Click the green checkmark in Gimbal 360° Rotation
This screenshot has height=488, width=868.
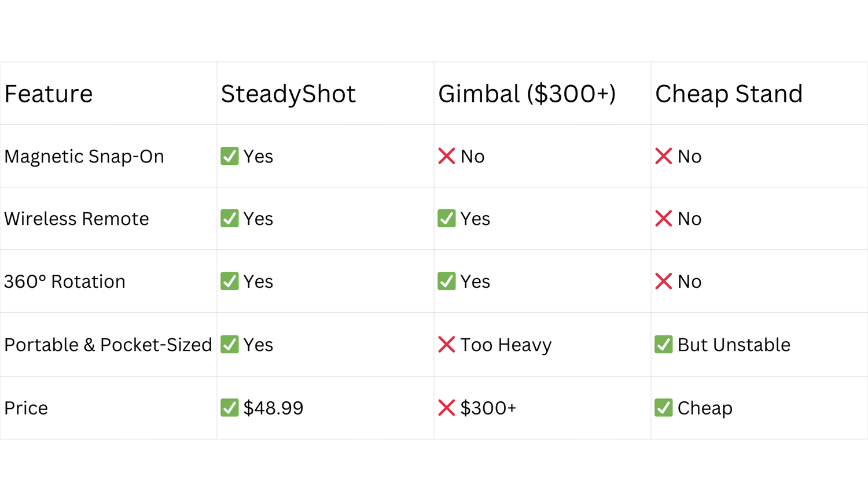[447, 282]
